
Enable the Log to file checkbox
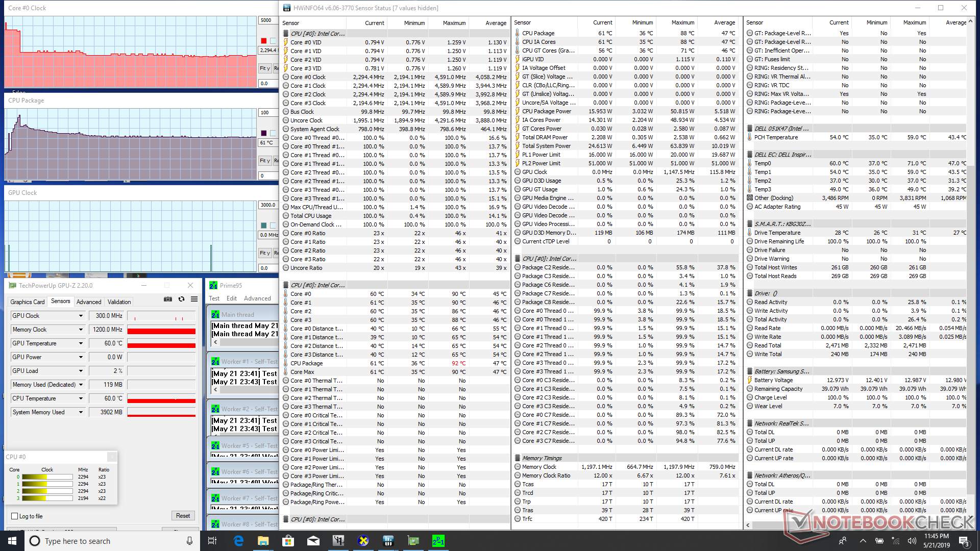click(x=15, y=516)
